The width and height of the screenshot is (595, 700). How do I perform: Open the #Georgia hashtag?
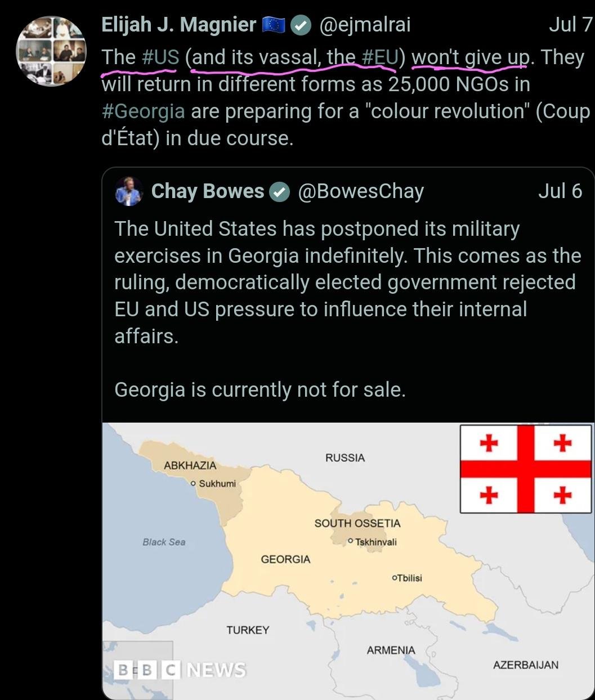point(143,111)
